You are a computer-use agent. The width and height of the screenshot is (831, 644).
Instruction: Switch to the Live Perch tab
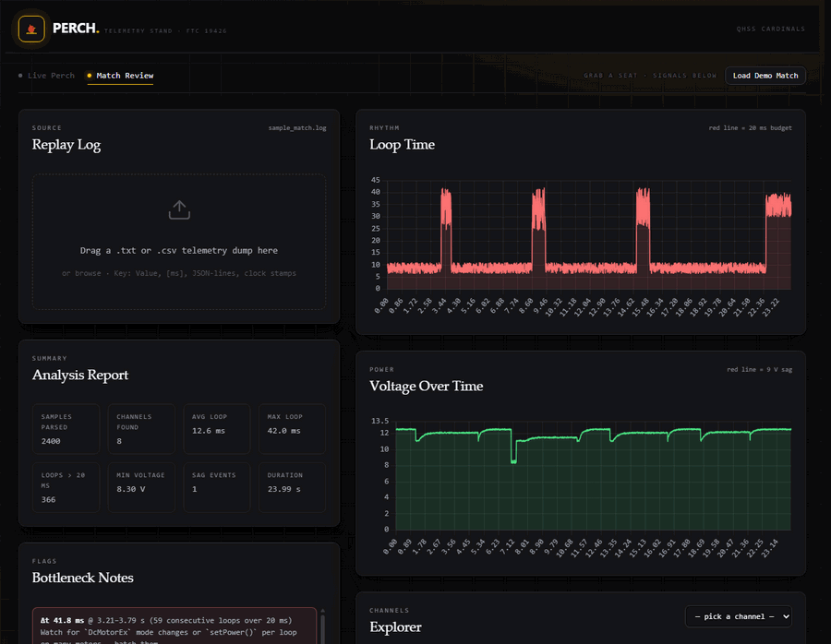click(x=47, y=76)
